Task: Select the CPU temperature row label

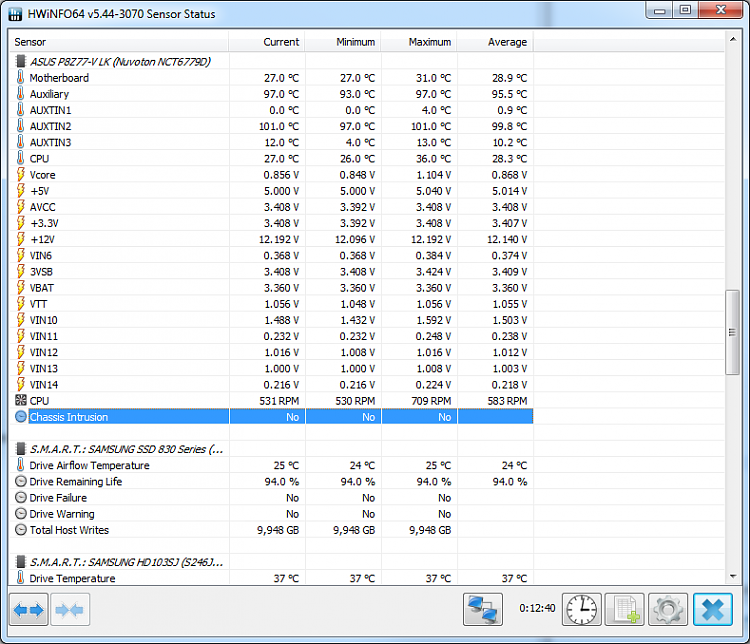Action: pos(39,158)
